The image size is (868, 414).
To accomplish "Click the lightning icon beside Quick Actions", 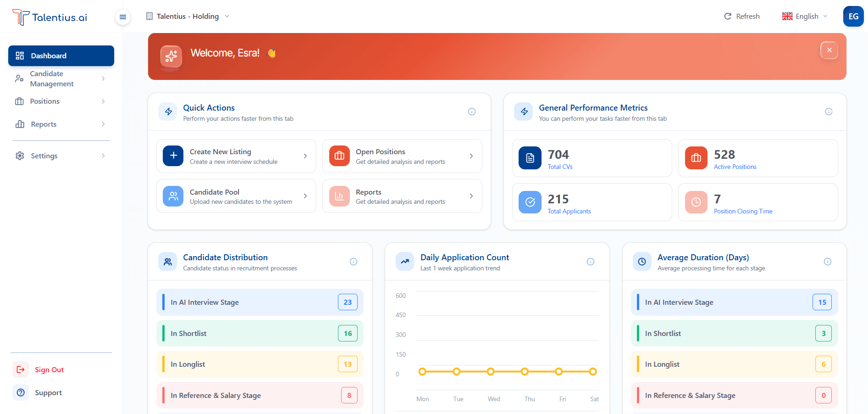I will [168, 112].
